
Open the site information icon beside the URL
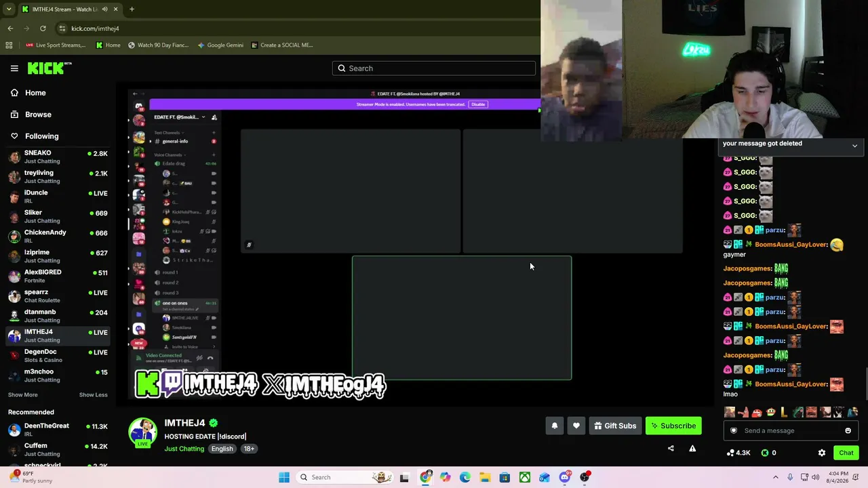[62, 28]
